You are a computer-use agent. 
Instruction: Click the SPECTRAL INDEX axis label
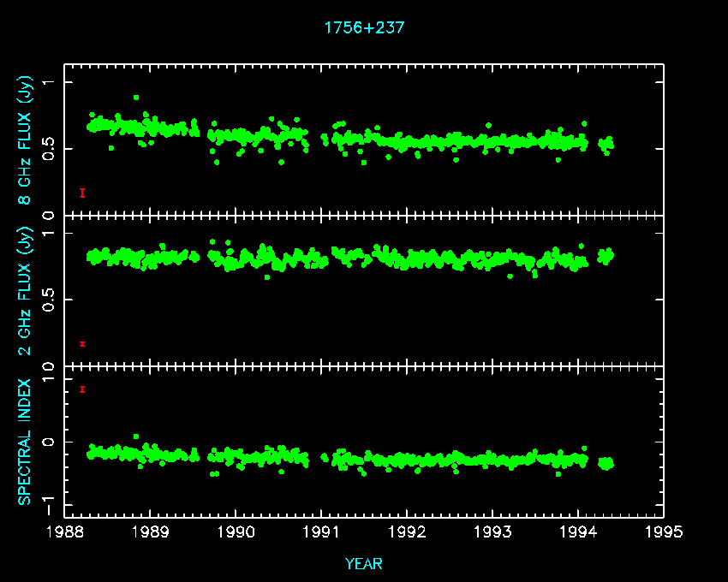tap(26, 442)
